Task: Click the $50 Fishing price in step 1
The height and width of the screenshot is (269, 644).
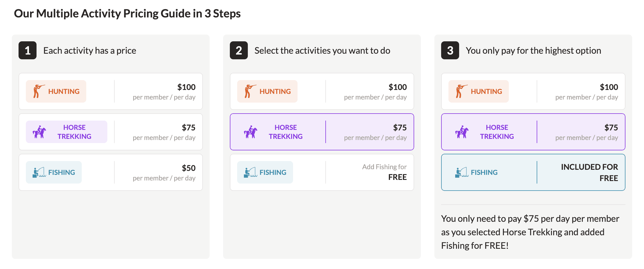Action: pyautogui.click(x=189, y=168)
